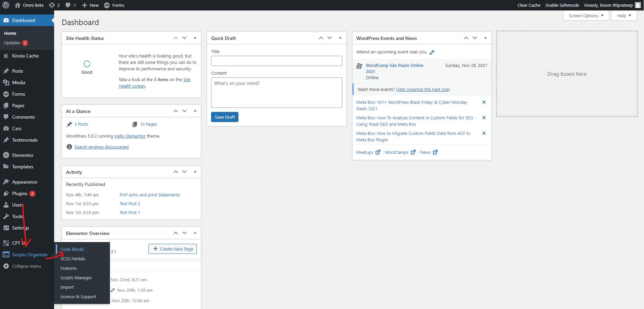Move the Activity panel down
This screenshot has height=309, width=644.
pyautogui.click(x=184, y=172)
